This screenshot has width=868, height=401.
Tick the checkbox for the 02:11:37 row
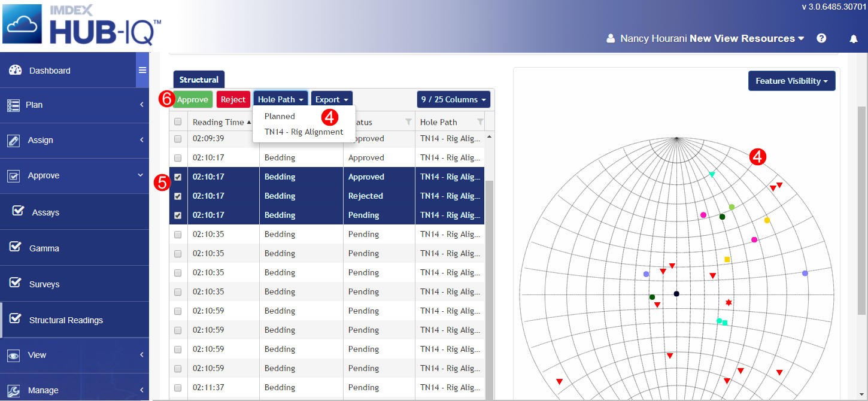click(178, 388)
